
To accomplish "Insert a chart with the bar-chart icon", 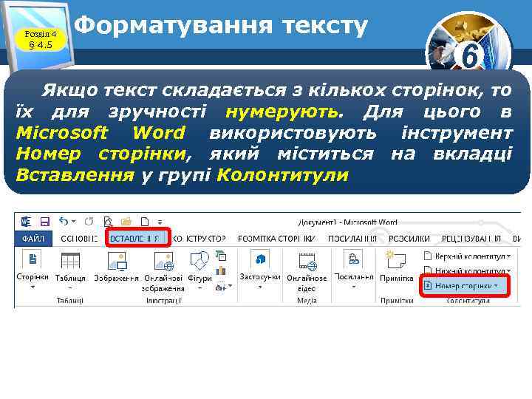I will click(x=221, y=270).
